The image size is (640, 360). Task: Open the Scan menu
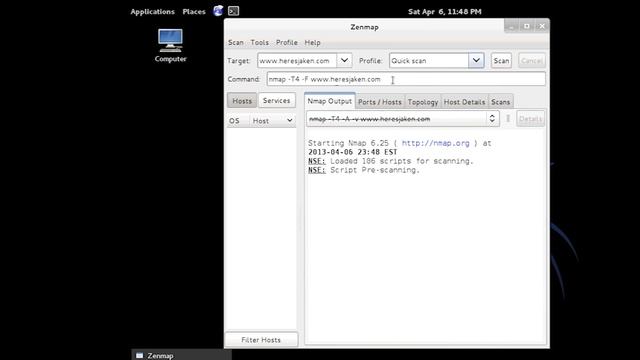[236, 42]
